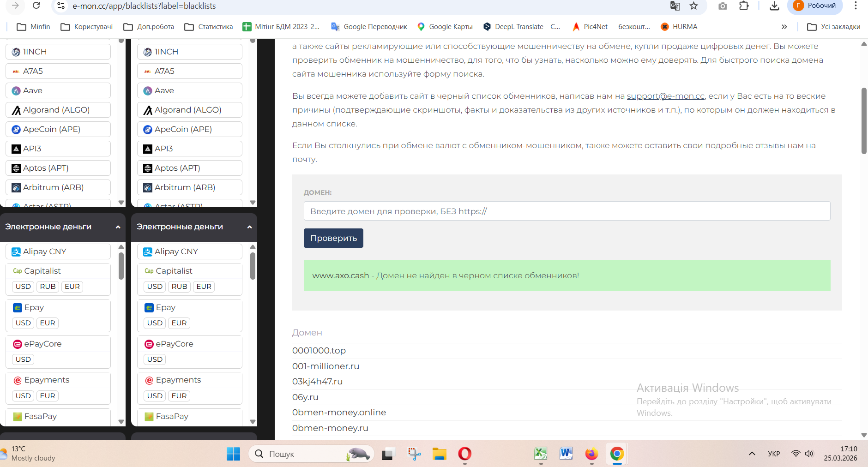Click the Проверить button
Screen dimensions: 868x467
[x=333, y=238]
